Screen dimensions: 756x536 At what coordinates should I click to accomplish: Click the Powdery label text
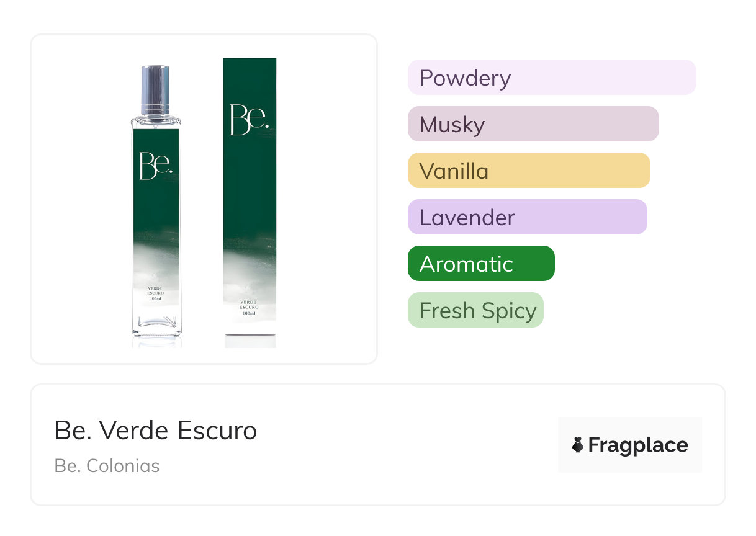point(465,78)
